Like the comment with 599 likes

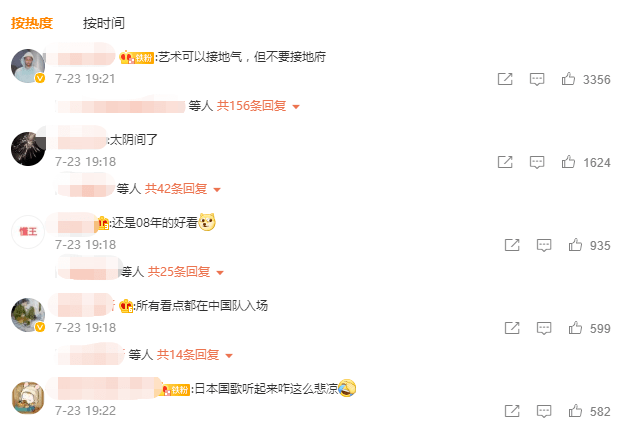[575, 328]
